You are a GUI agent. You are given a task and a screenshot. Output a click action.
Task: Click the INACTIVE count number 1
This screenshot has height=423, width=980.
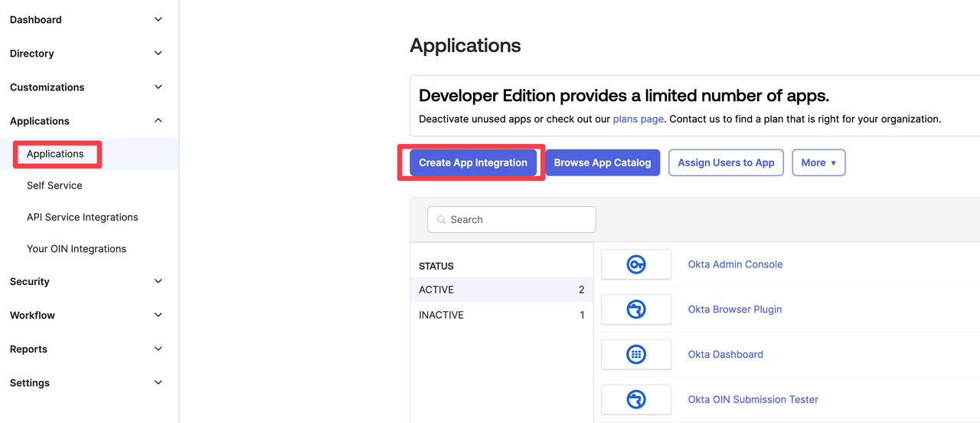(x=582, y=315)
